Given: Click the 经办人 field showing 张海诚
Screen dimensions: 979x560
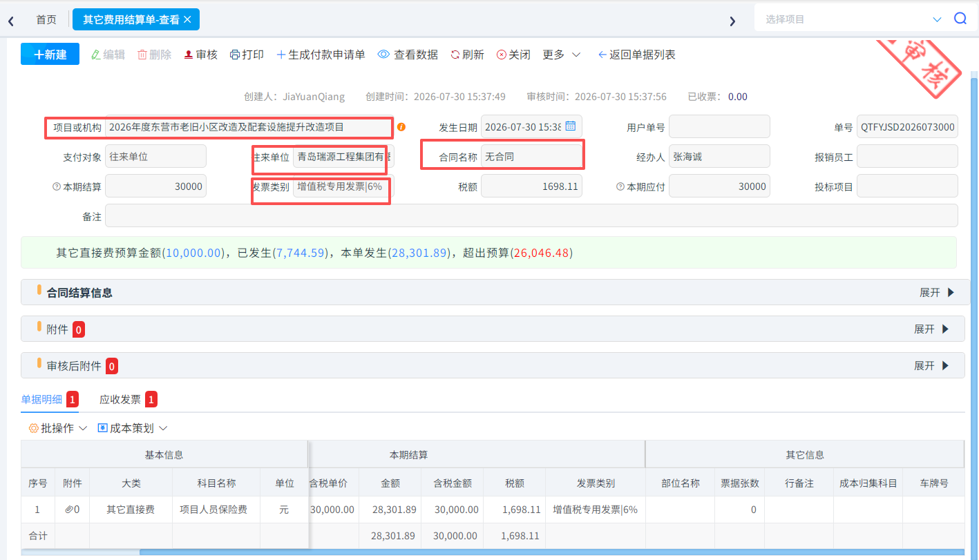Looking at the screenshot, I should tap(719, 156).
